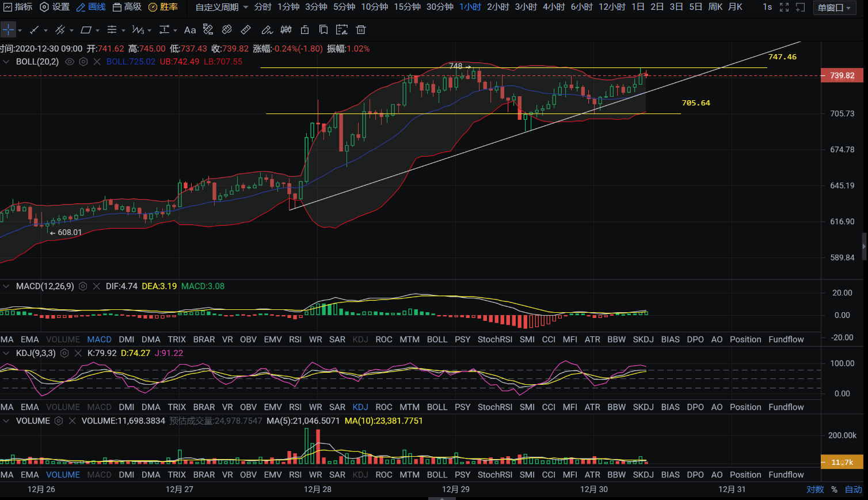Click the red 739.82 current price label
Screen dimensions: 868x500
click(x=841, y=75)
